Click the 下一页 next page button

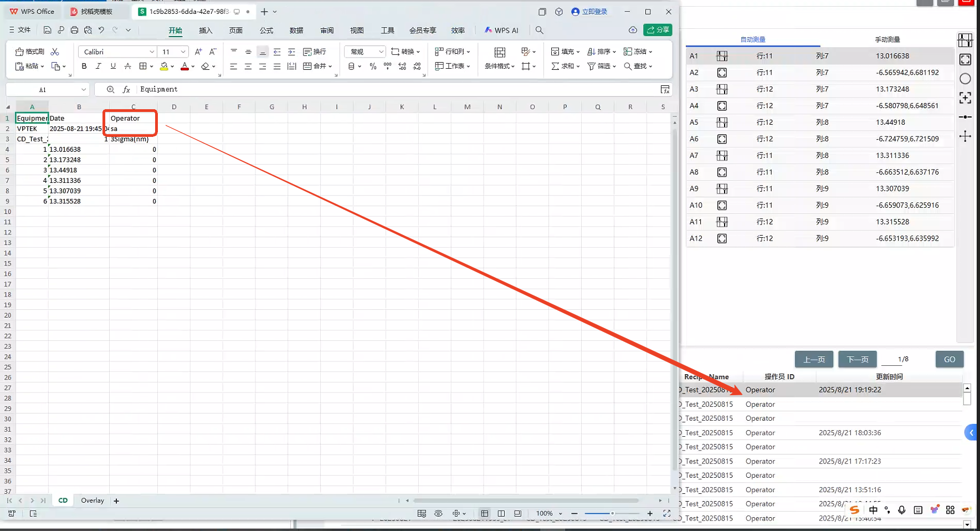[x=857, y=359]
